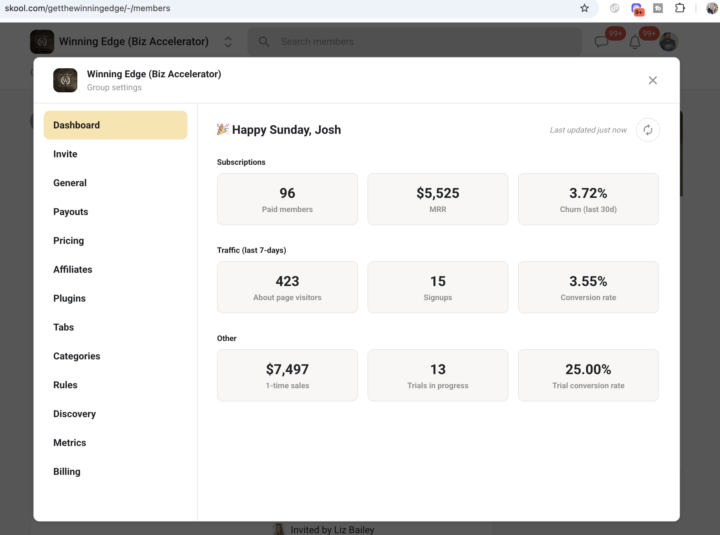Refresh the dashboard stats
The width and height of the screenshot is (720, 535).
[647, 130]
